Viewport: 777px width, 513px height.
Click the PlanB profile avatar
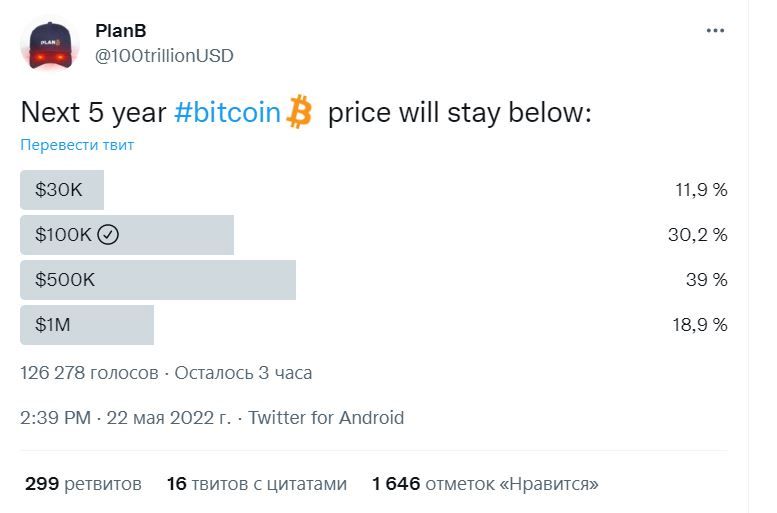pyautogui.click(x=50, y=44)
